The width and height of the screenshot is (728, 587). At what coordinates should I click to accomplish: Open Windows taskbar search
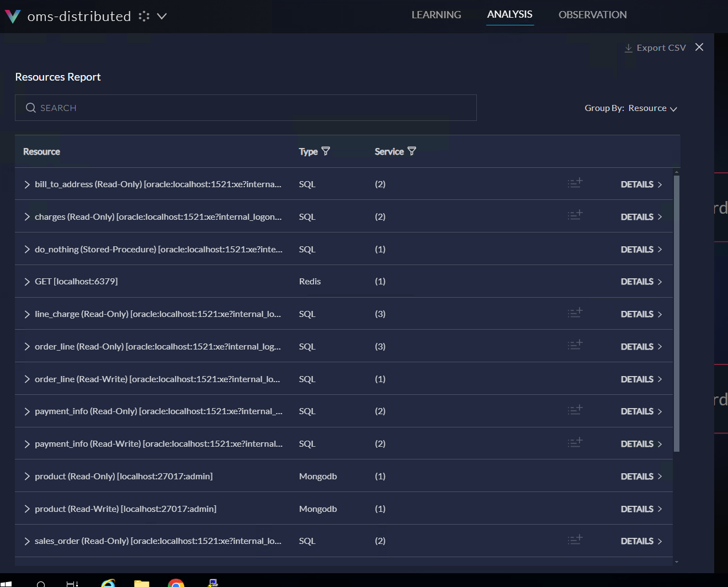pyautogui.click(x=41, y=583)
